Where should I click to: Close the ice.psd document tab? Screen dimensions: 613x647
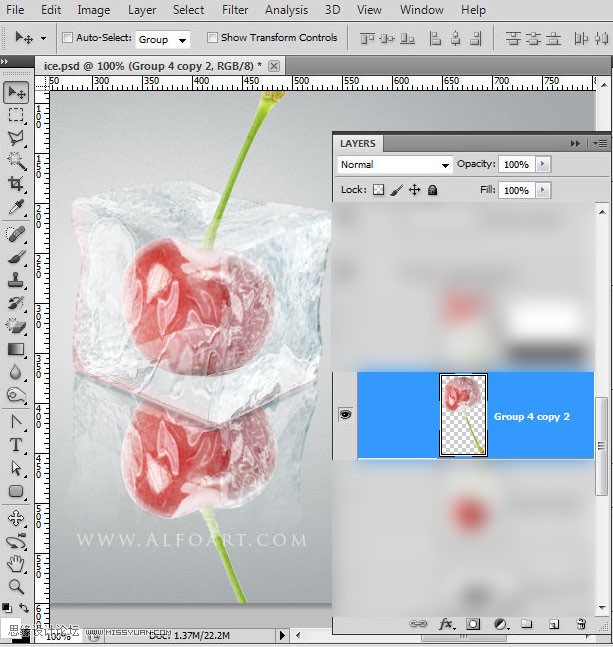tap(274, 66)
